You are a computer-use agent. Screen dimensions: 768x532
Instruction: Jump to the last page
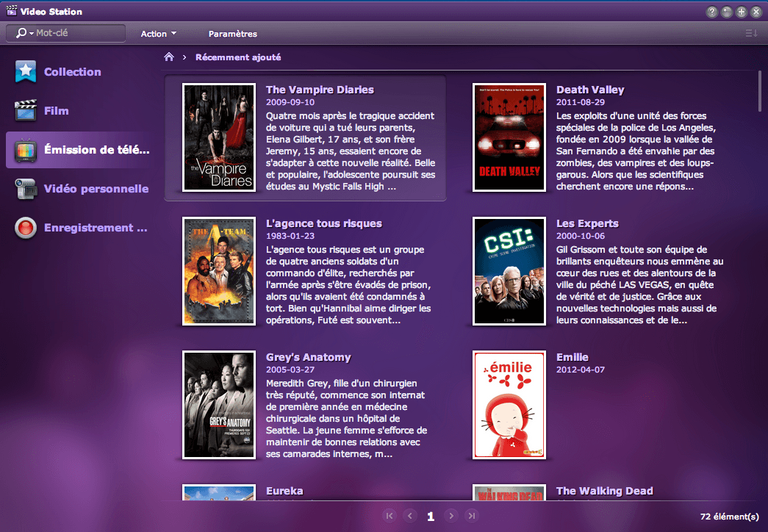click(x=472, y=515)
